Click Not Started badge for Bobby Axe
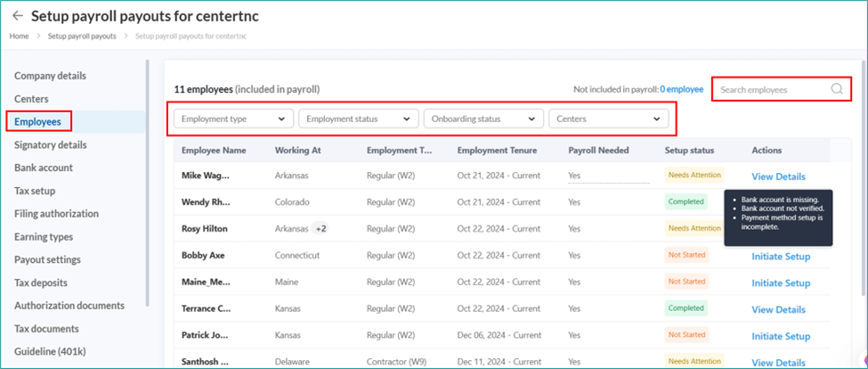This screenshot has height=369, width=868. (686, 255)
